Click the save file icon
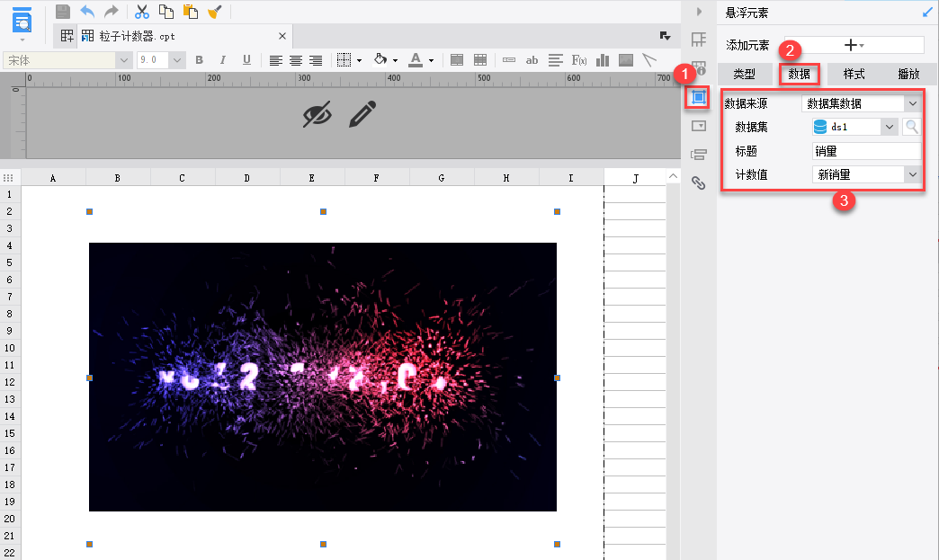 click(x=62, y=12)
